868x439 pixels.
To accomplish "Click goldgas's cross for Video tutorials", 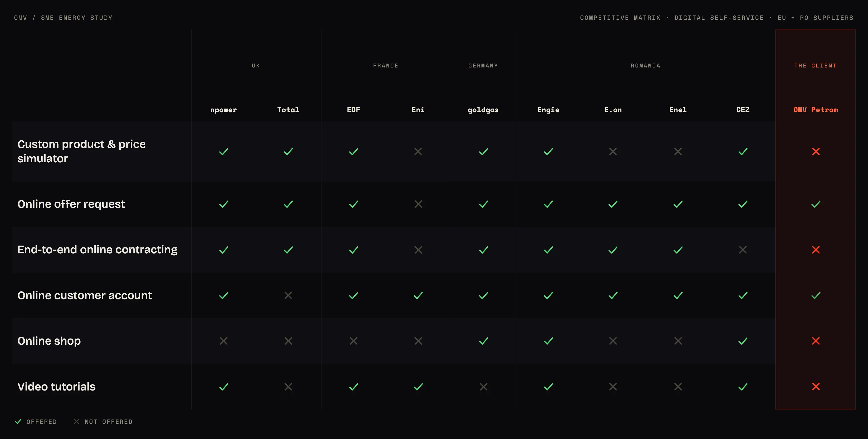I will point(484,387).
